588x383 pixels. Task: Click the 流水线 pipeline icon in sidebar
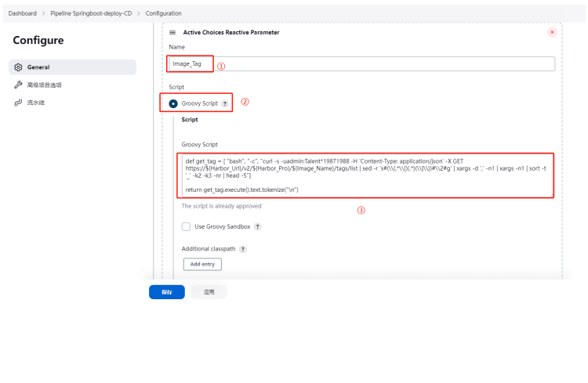coord(18,103)
